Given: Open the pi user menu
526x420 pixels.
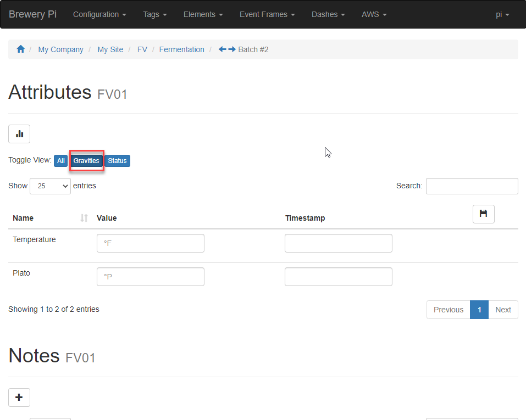Looking at the screenshot, I should [502, 14].
